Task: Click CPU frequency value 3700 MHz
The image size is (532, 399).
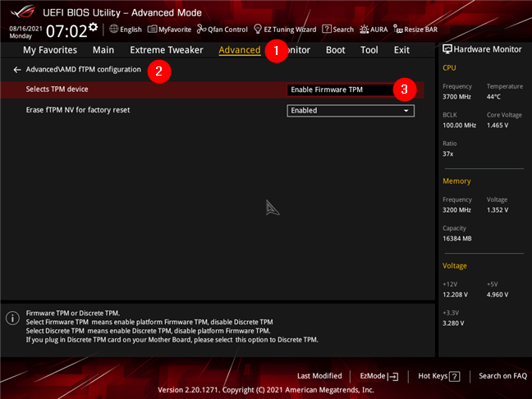Action: tap(456, 97)
